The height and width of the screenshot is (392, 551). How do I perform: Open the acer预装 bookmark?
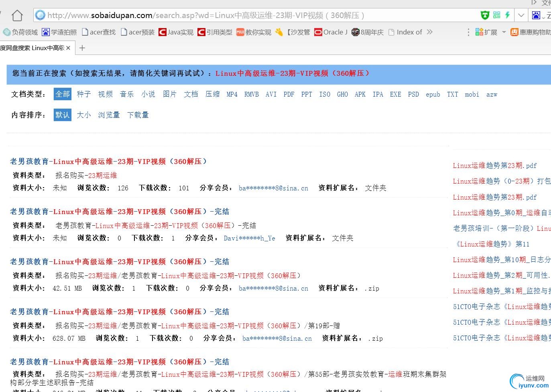[x=138, y=32]
